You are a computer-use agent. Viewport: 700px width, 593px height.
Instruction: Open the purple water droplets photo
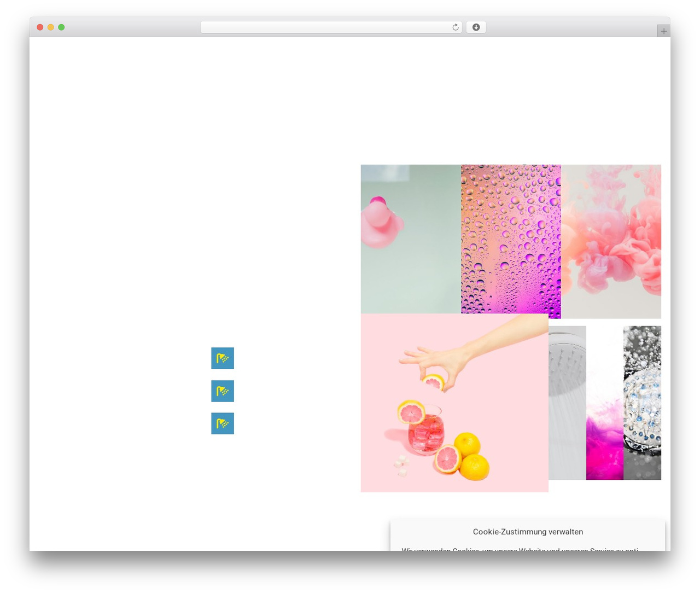(x=511, y=241)
